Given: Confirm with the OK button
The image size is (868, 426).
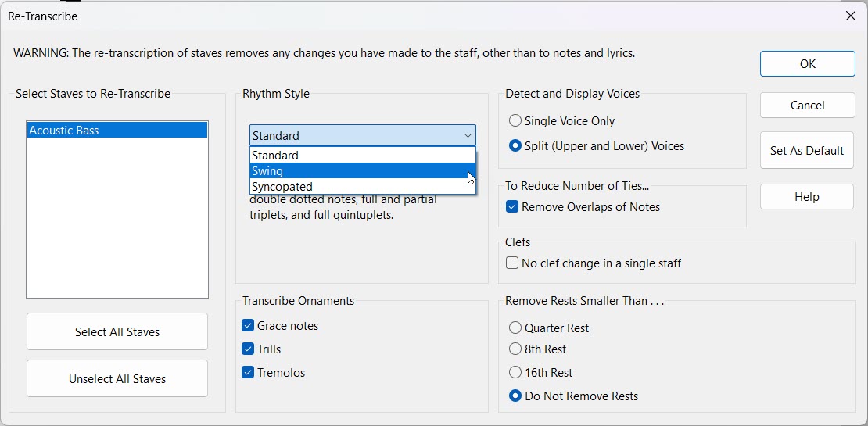Looking at the screenshot, I should tap(807, 64).
